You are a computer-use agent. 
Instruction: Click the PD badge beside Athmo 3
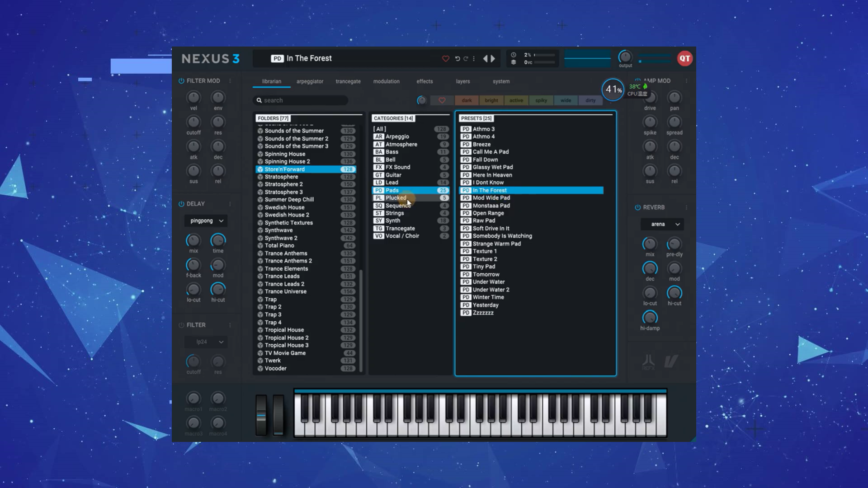tap(466, 129)
